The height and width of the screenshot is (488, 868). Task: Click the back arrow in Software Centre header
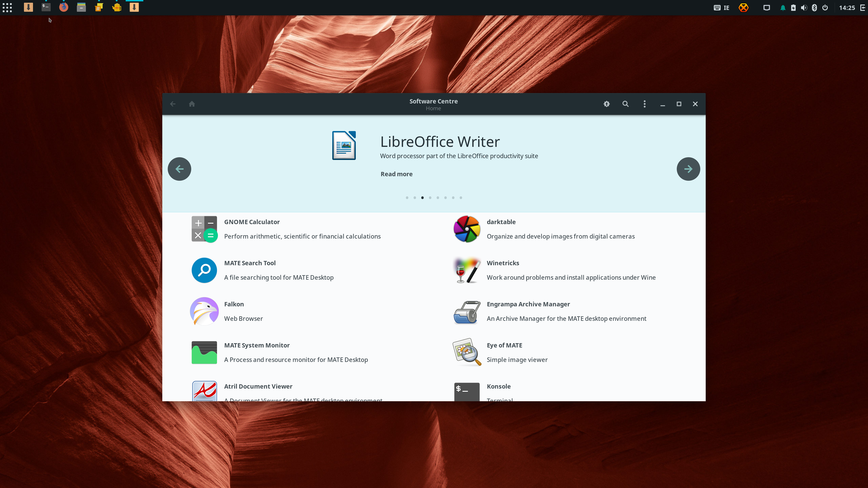(173, 104)
